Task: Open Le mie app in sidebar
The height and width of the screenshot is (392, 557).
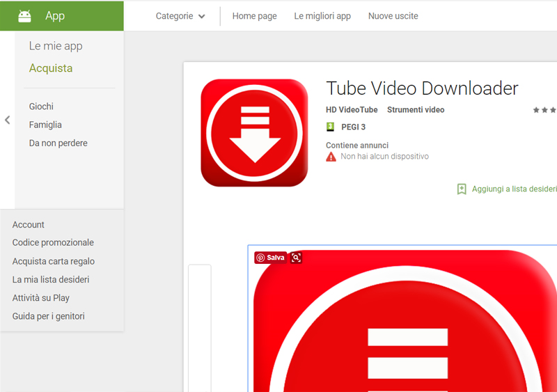Action: point(56,46)
